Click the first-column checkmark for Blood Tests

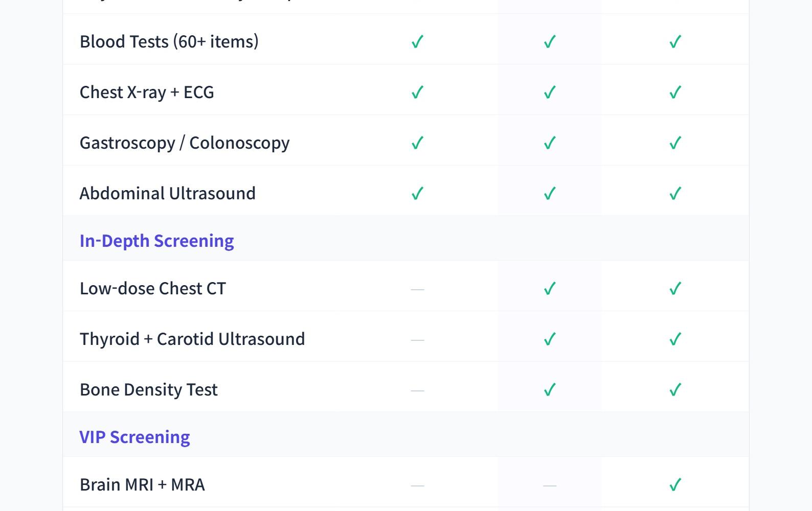pyautogui.click(x=418, y=41)
